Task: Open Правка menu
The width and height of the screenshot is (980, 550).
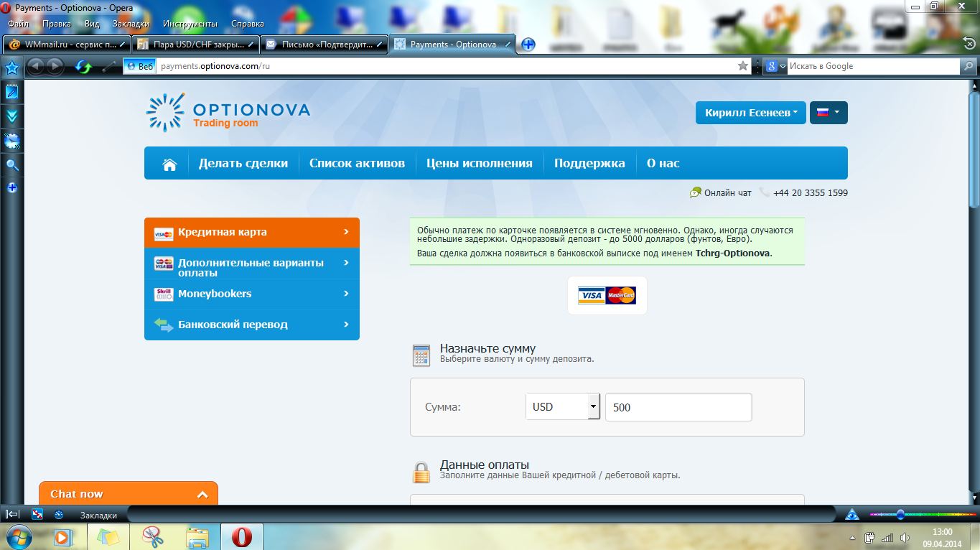Action: (x=57, y=24)
